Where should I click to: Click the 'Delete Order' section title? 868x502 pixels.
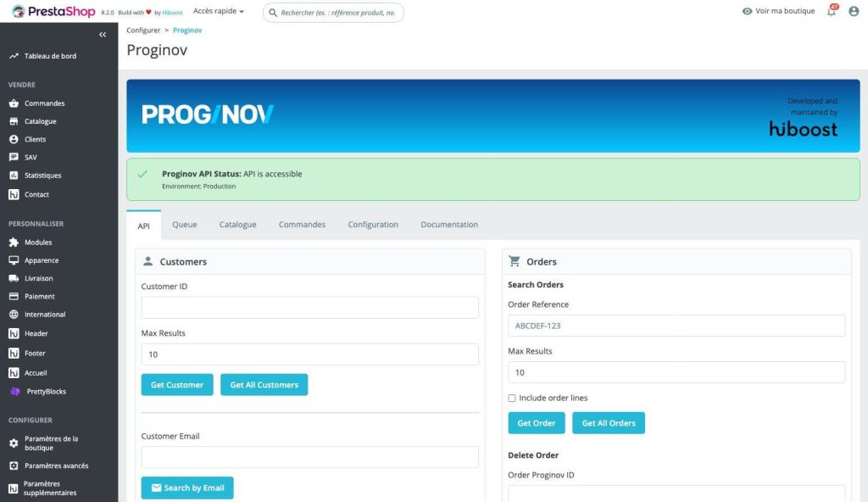pos(533,455)
